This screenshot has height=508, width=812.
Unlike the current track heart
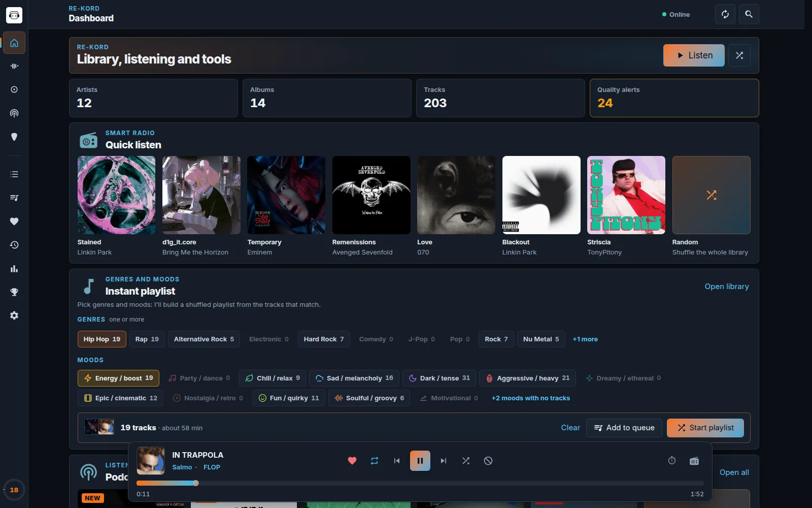click(352, 461)
